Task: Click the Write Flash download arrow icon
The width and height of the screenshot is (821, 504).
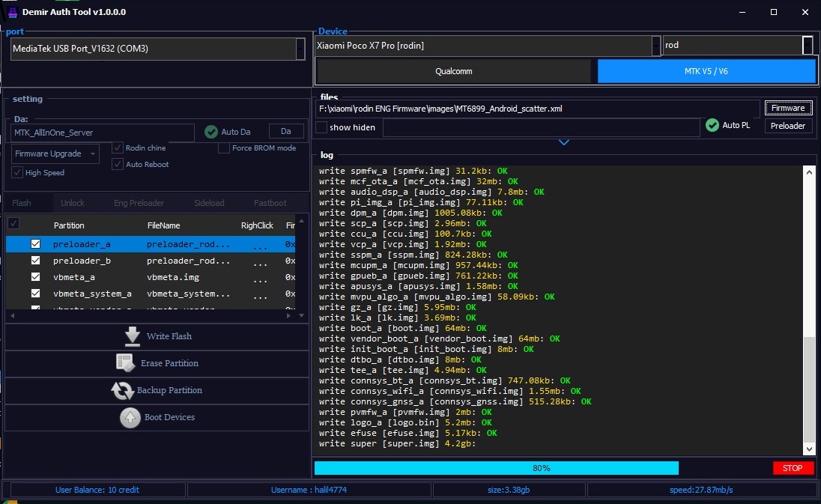Action: 133,336
